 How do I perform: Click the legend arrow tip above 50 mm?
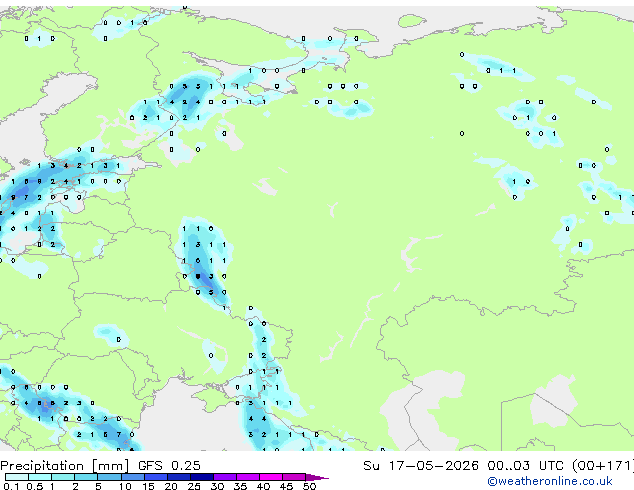[317, 478]
